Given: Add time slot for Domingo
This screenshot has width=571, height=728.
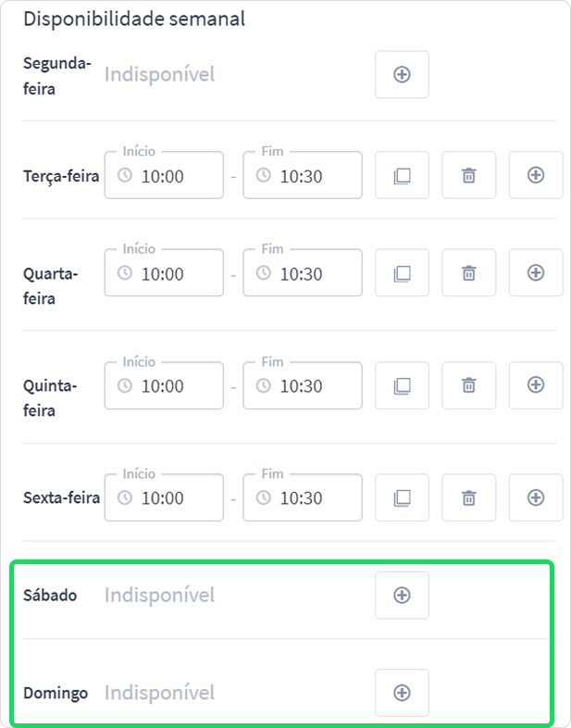Looking at the screenshot, I should click(x=402, y=693).
